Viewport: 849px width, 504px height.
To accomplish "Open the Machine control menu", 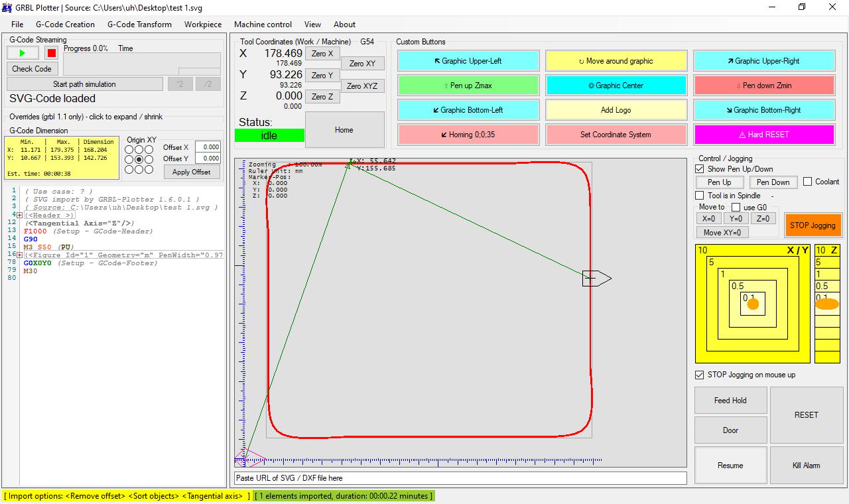I will (263, 25).
